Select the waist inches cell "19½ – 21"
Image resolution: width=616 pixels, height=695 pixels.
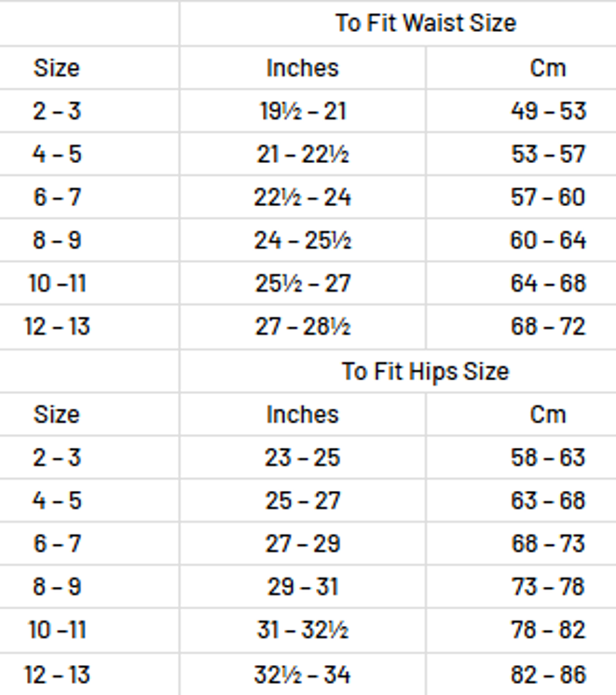point(302,111)
